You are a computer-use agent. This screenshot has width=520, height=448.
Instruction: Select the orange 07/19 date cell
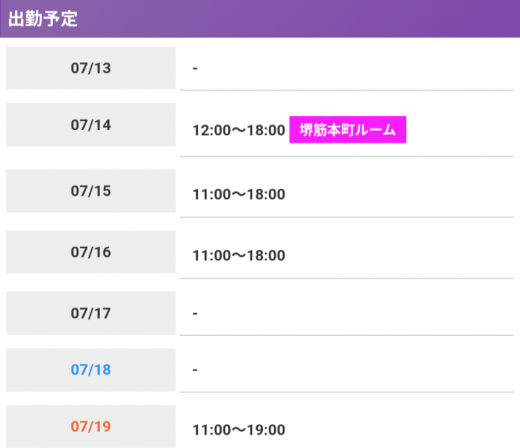pos(91,427)
